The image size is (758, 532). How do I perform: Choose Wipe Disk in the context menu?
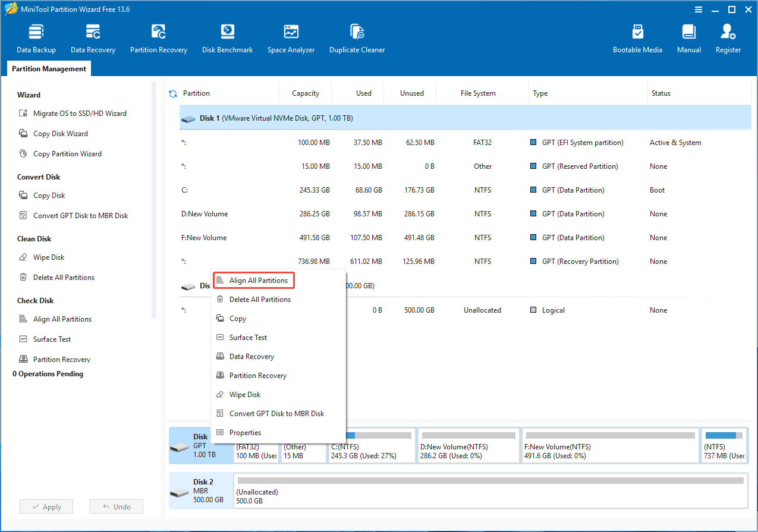pos(278,395)
